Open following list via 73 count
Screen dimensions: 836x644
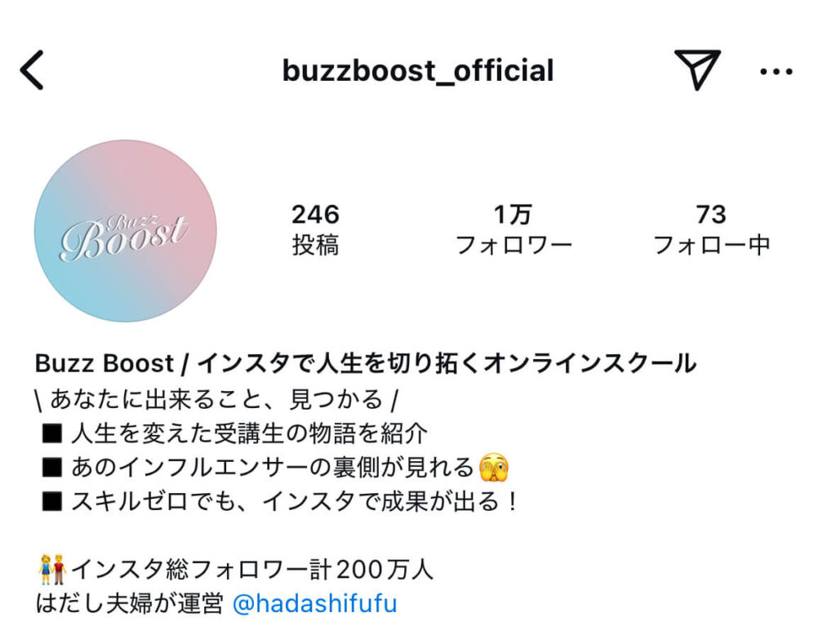tap(711, 215)
